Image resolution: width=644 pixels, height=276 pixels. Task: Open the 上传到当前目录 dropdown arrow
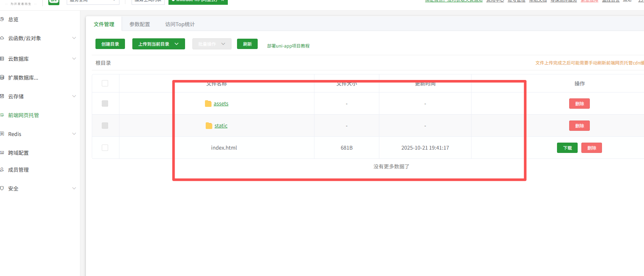pos(177,44)
